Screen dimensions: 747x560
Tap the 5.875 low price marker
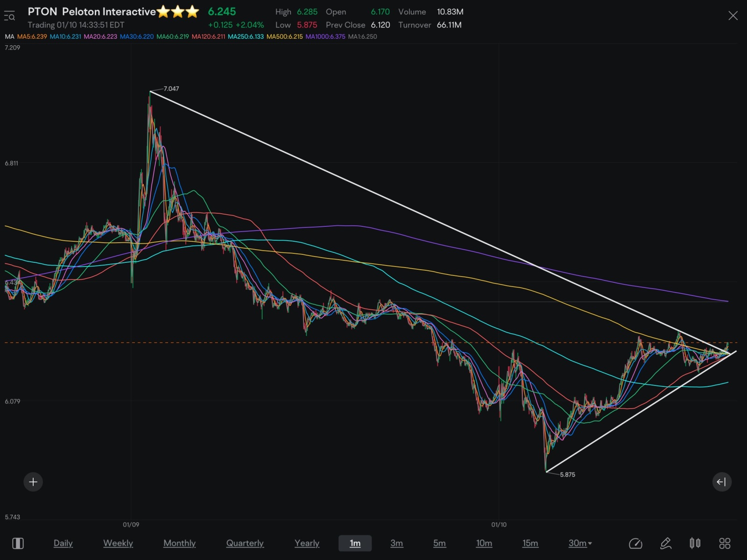(x=568, y=475)
